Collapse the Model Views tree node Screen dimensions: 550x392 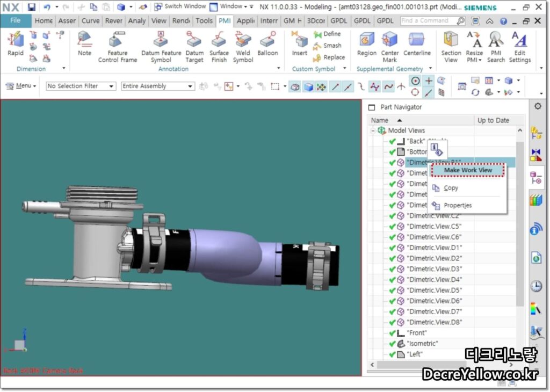(x=373, y=130)
